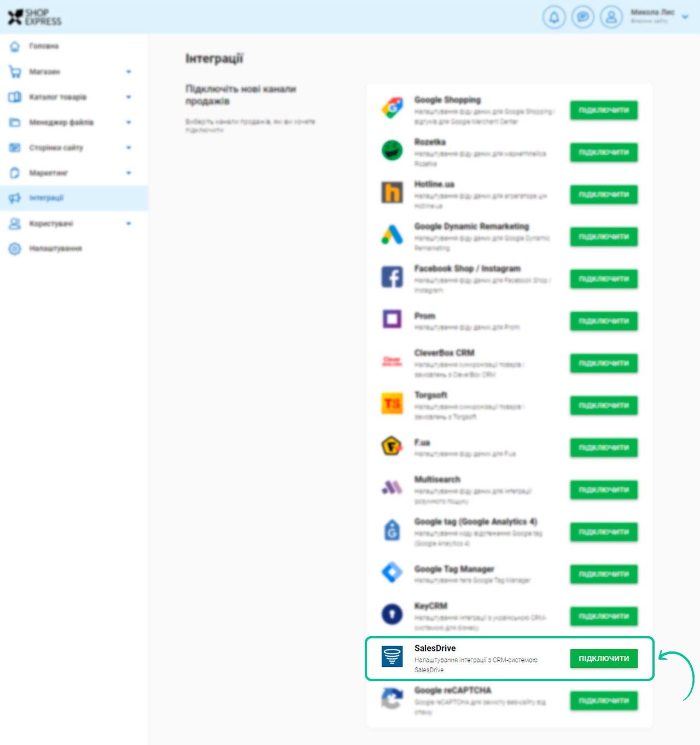Connect the Hotline.ua integration

[x=604, y=195]
